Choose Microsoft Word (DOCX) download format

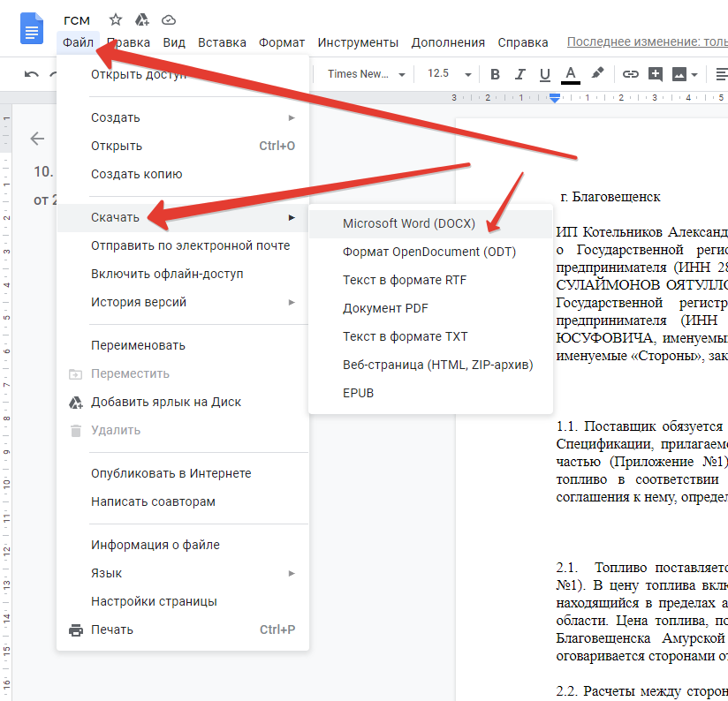coord(409,223)
